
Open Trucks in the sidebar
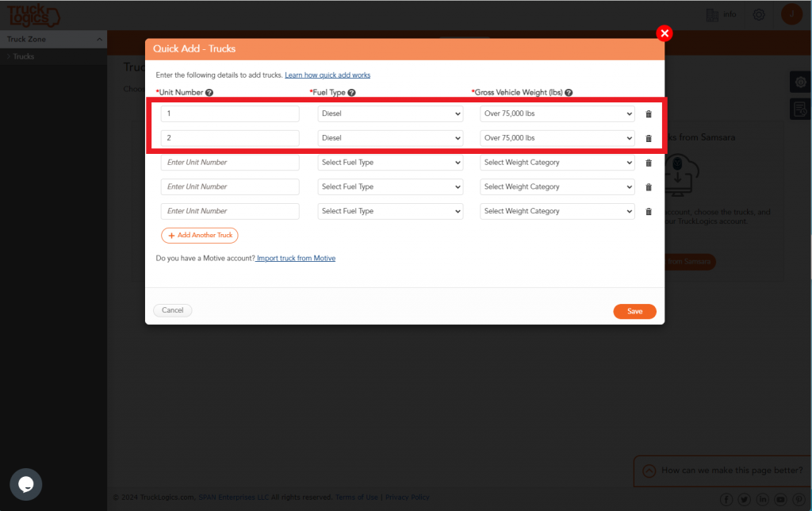coord(23,56)
